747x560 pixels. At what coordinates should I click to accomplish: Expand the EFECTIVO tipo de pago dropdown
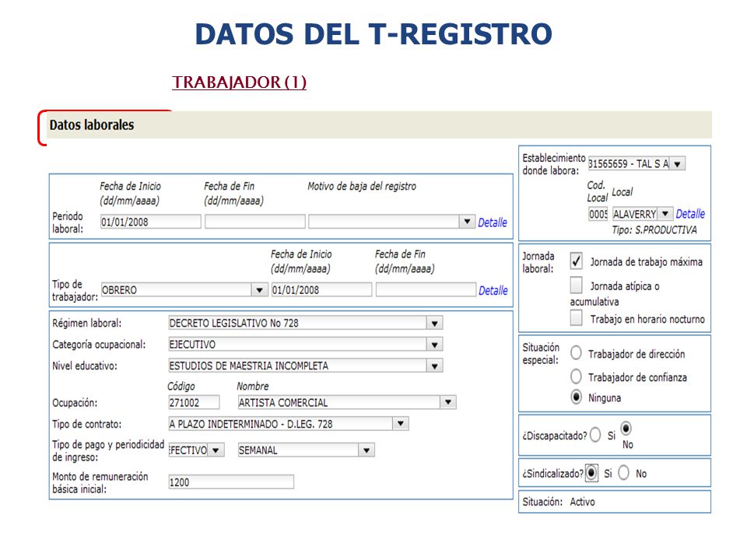click(216, 450)
